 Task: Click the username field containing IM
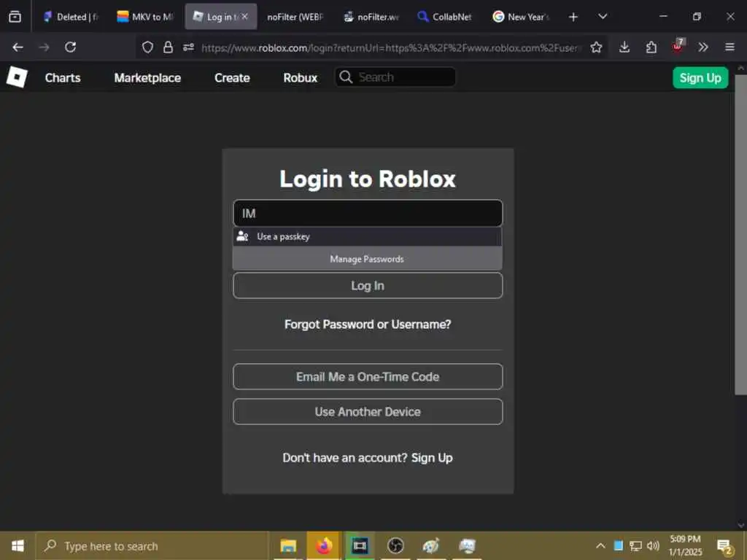[368, 213]
